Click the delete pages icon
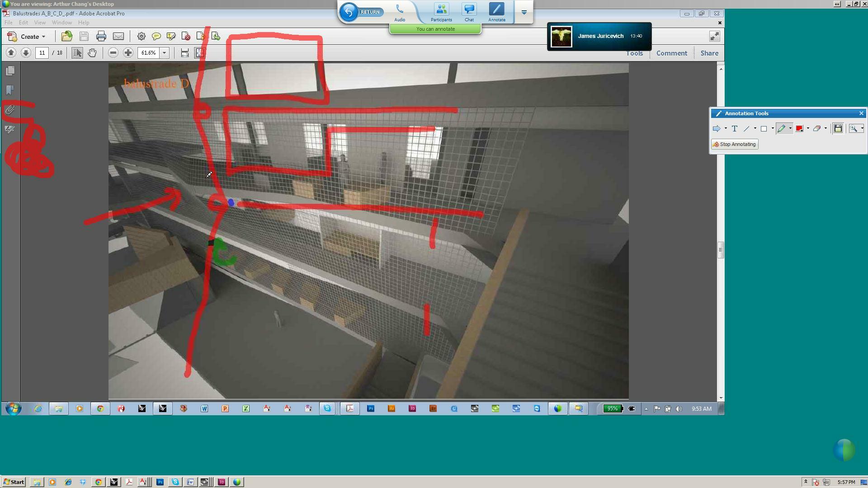Screen dimensions: 868x488 pos(185,37)
